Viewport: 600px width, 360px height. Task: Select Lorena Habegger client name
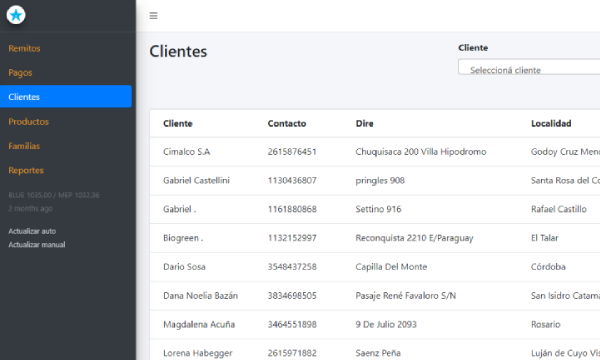(198, 353)
